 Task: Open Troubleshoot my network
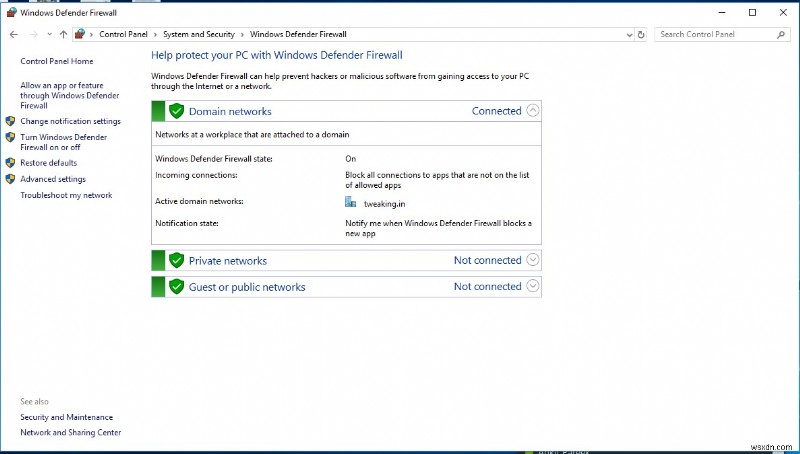coord(66,195)
